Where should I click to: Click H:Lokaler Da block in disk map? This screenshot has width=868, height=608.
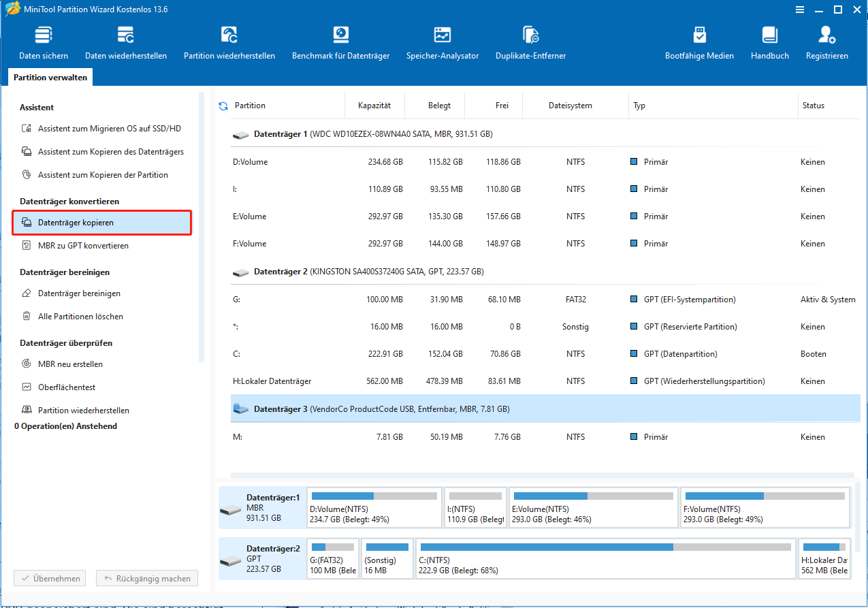[x=824, y=559]
